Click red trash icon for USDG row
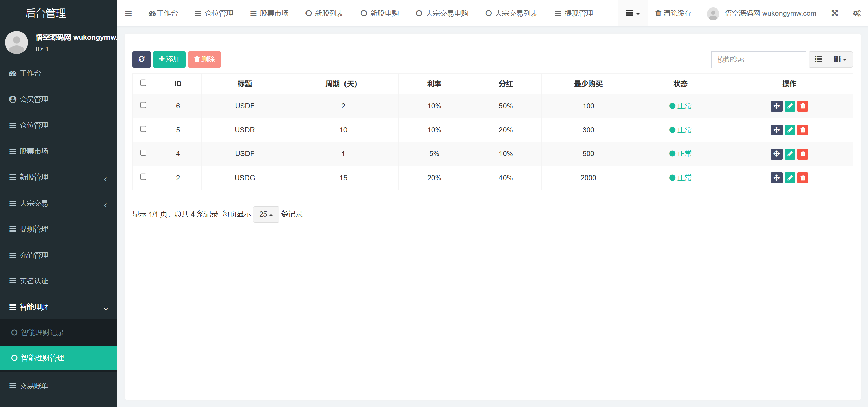 pos(803,178)
